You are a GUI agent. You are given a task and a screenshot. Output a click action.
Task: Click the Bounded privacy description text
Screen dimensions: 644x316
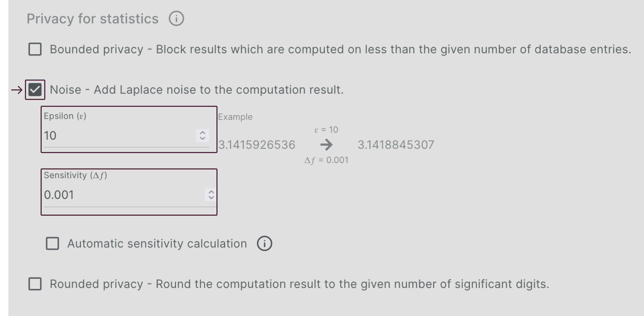click(x=340, y=49)
